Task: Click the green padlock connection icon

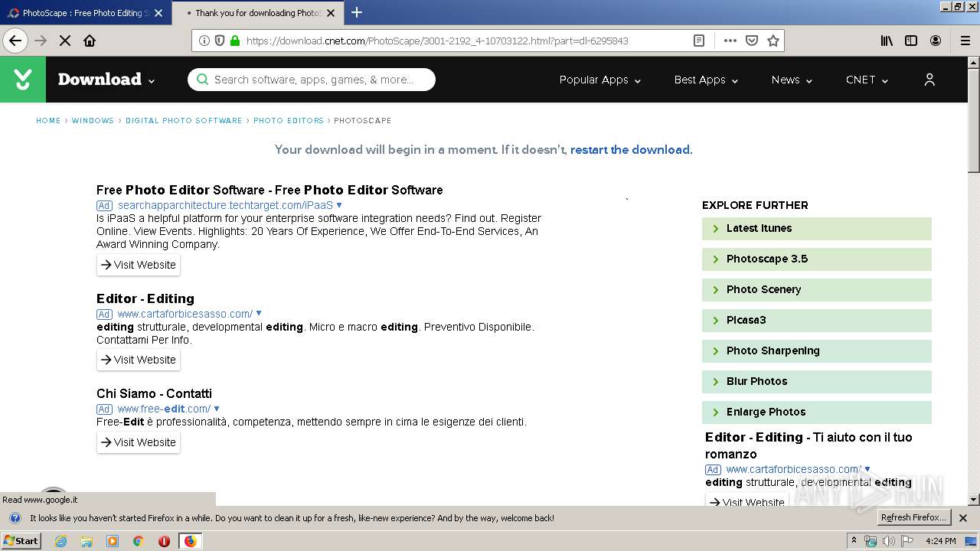Action: (x=235, y=41)
